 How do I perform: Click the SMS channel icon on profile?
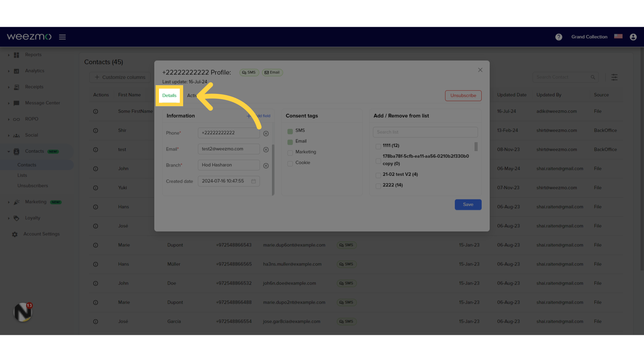249,72
